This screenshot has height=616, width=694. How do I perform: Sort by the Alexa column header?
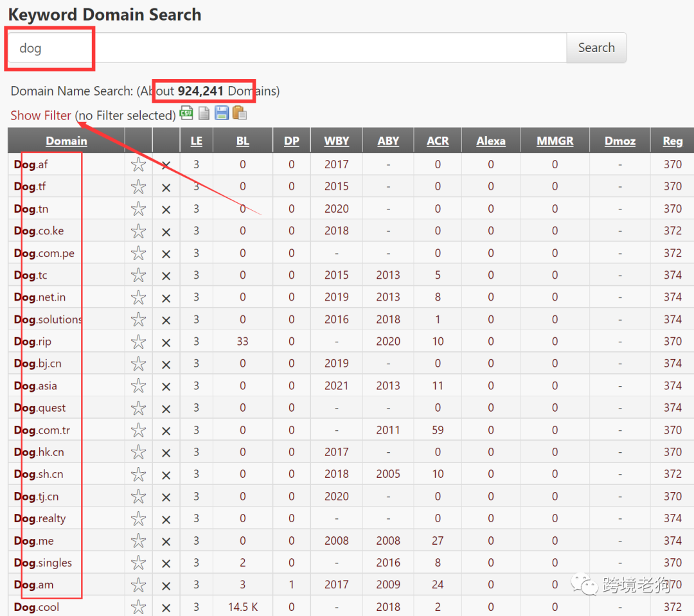(490, 141)
